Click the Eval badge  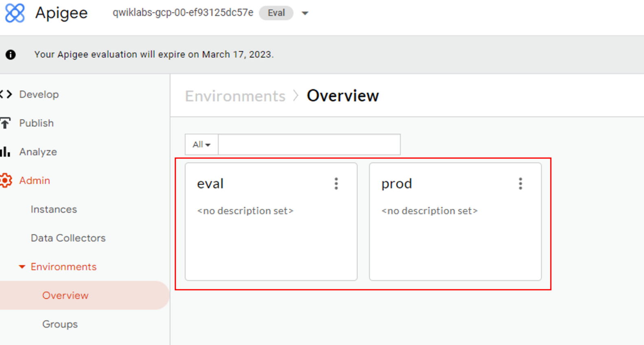click(x=276, y=13)
